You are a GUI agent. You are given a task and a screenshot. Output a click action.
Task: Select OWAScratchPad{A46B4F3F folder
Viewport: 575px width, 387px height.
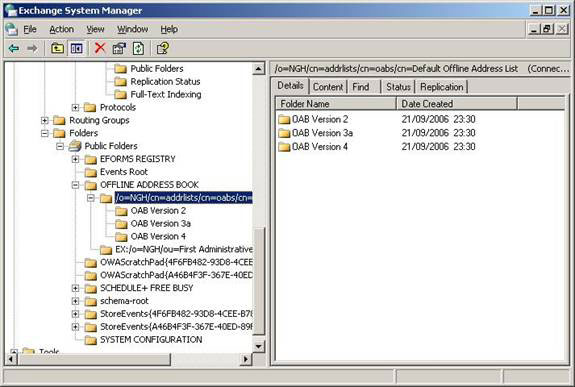[x=176, y=275]
